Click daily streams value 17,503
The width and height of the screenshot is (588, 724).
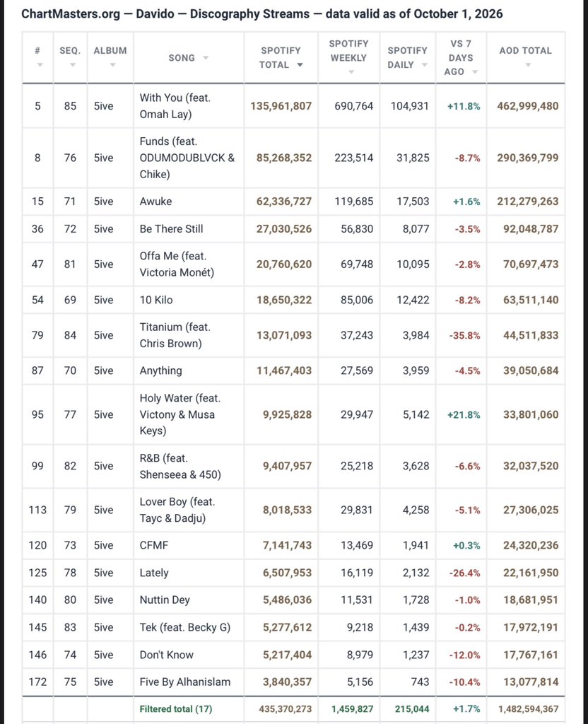point(413,202)
